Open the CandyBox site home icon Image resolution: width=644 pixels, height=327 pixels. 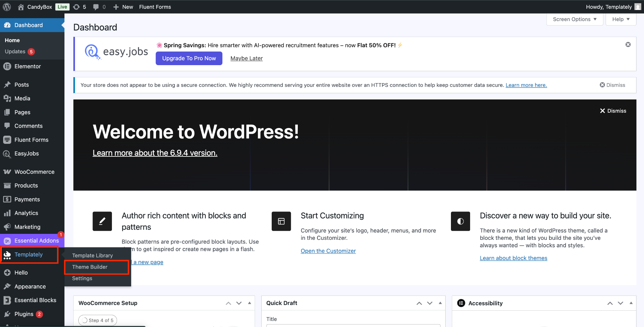[x=21, y=7]
